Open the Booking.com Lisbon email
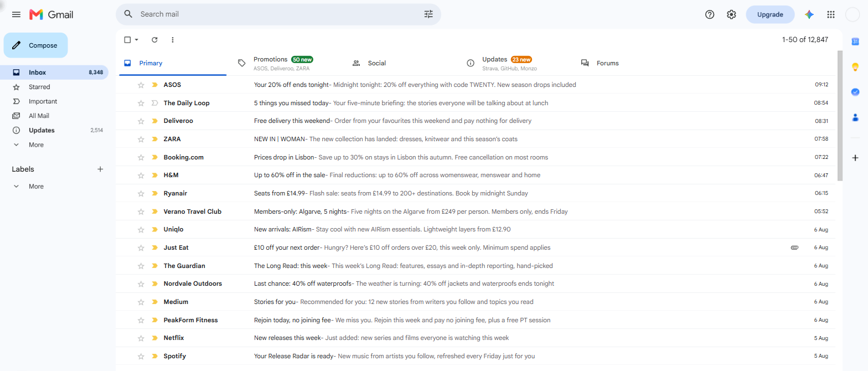Image resolution: width=868 pixels, height=371 pixels. tap(476, 157)
